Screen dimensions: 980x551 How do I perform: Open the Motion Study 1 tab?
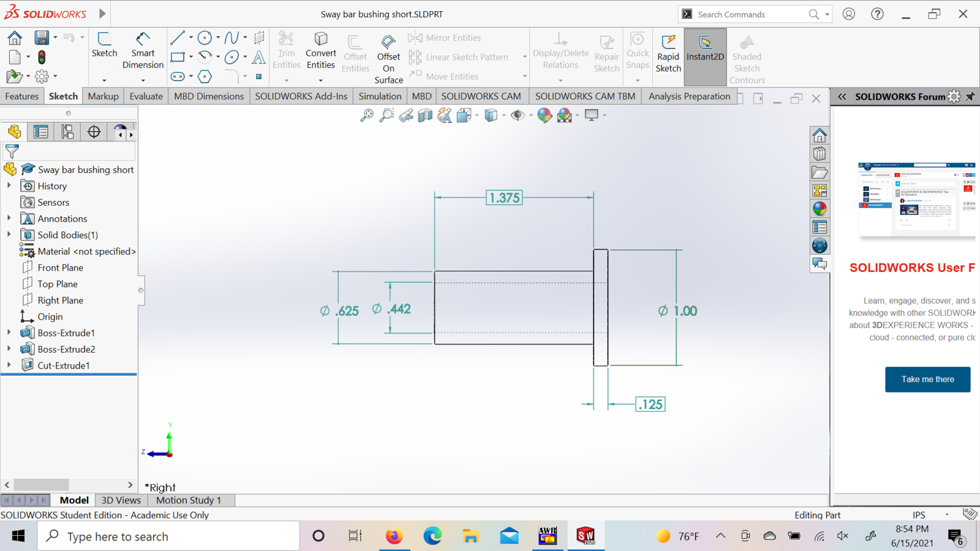(188, 500)
